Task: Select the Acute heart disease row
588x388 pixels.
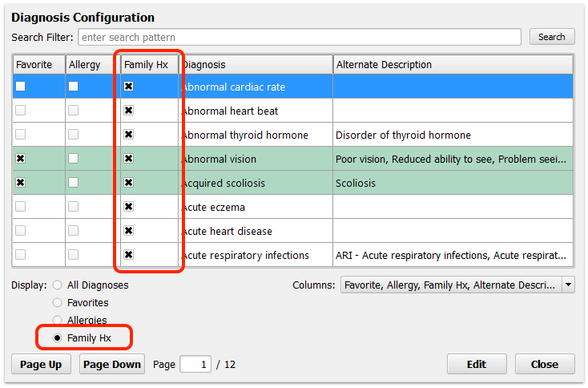Action: tap(293, 231)
